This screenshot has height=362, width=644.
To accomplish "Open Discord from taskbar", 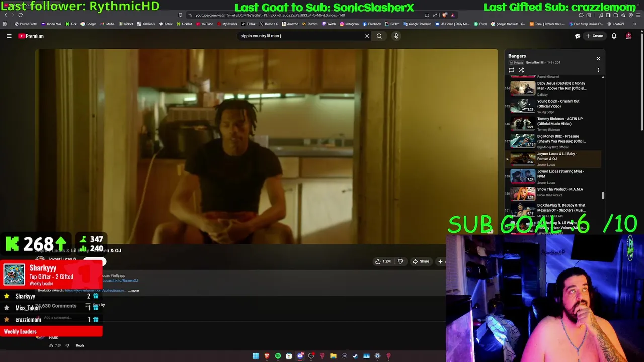I will [x=300, y=356].
